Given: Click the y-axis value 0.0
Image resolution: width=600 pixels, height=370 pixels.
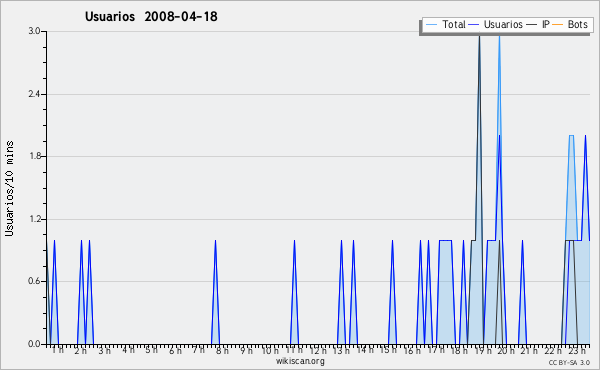Looking at the screenshot, I should [x=34, y=344].
